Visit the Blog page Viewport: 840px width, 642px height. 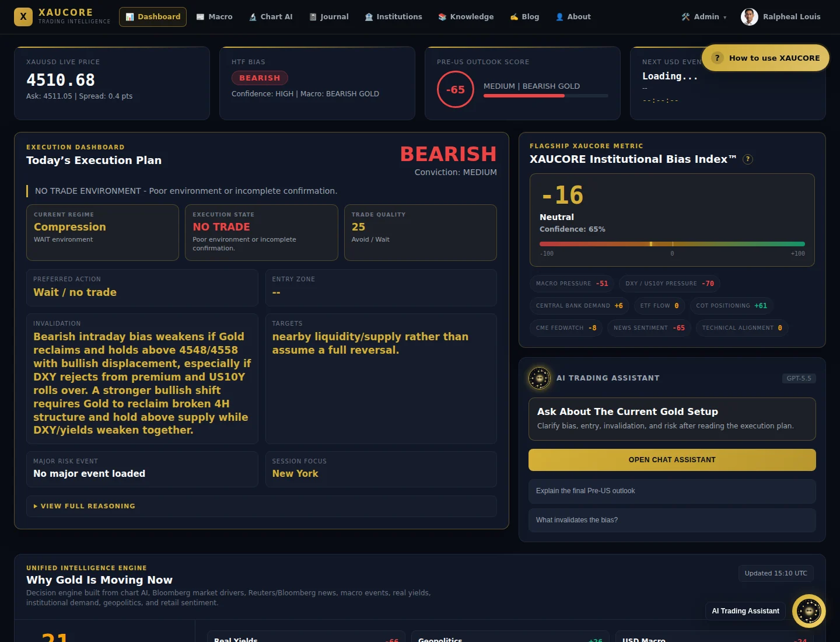pyautogui.click(x=524, y=17)
